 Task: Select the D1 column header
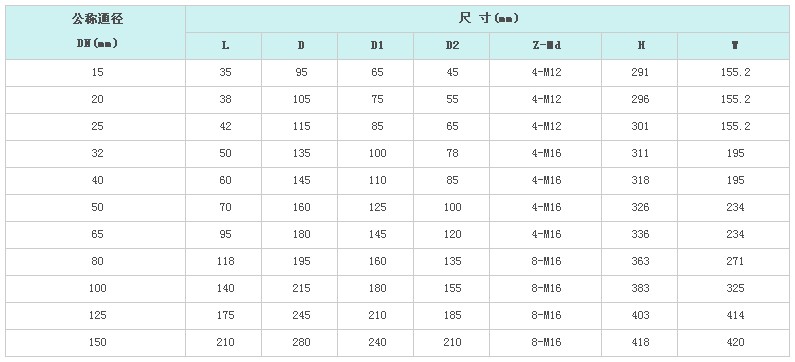click(376, 46)
